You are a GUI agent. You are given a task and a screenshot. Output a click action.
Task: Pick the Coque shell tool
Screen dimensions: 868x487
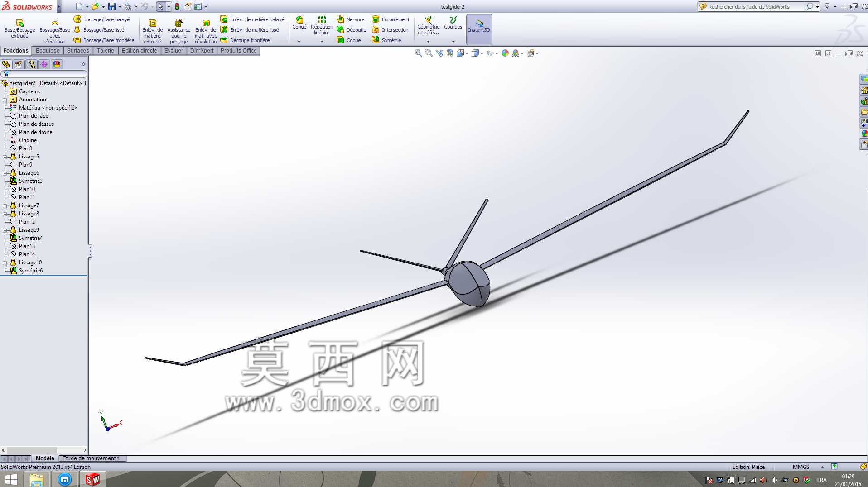coord(349,40)
